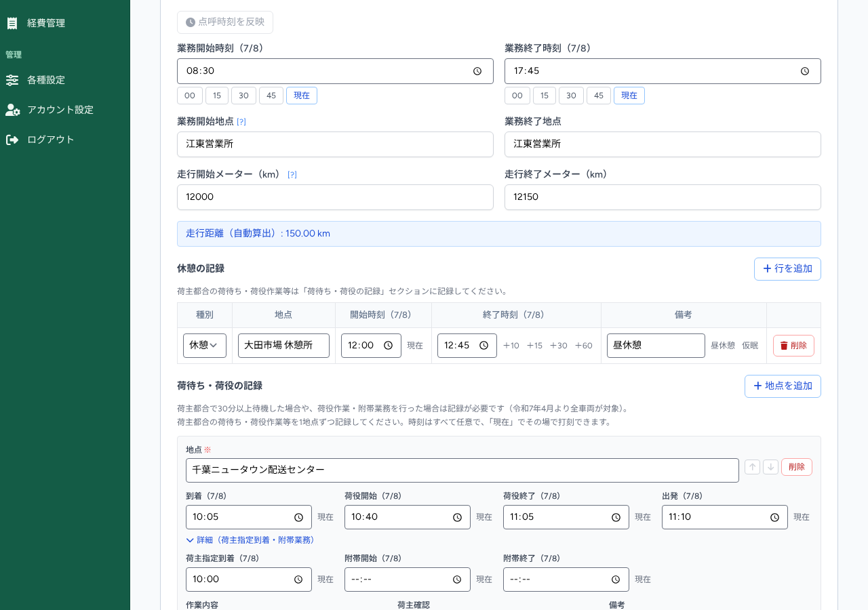Click 昼休憩 quick-fill remark shortcut

tap(723, 346)
